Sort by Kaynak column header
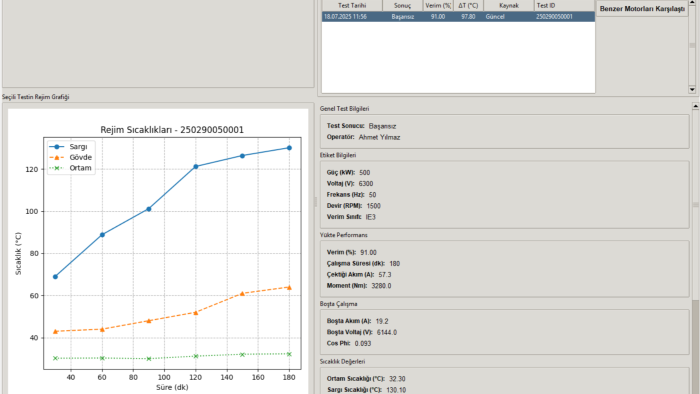Screen dimensions: 700x394 [x=508, y=5]
